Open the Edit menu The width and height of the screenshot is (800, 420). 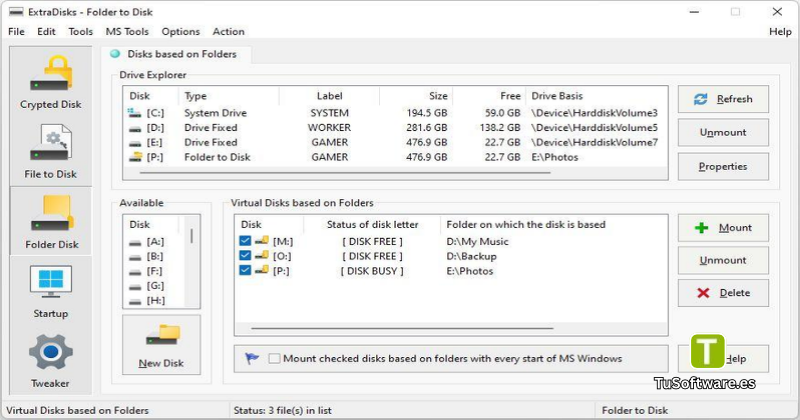[46, 32]
